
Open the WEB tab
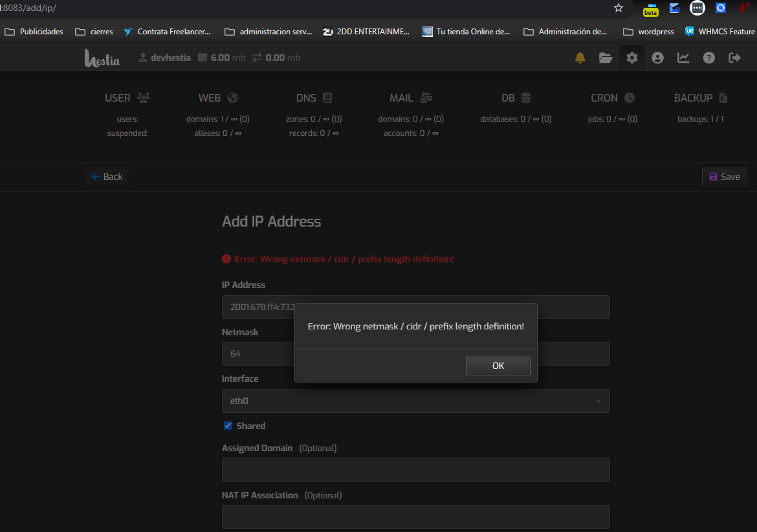(x=218, y=98)
